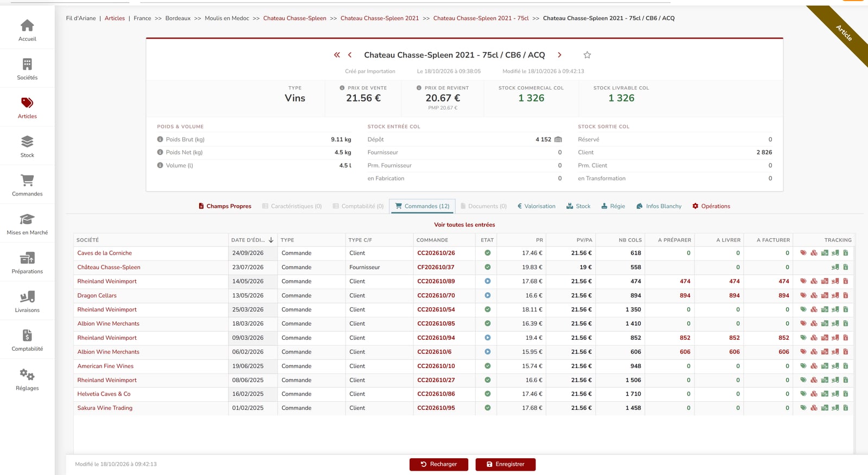Screen dimensions: 868x475
Task: Sort by NB COLS column header
Action: click(x=630, y=240)
